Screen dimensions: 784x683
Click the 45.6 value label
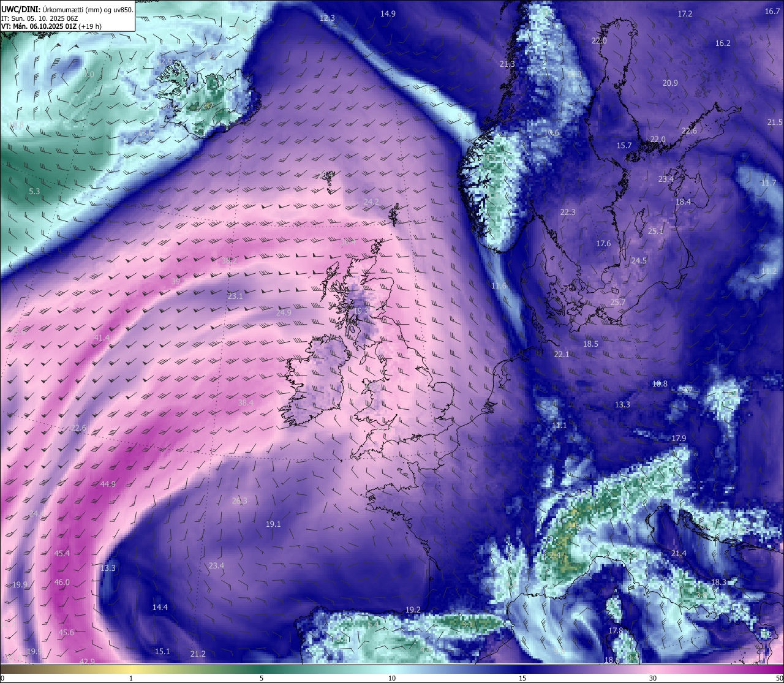(x=66, y=632)
